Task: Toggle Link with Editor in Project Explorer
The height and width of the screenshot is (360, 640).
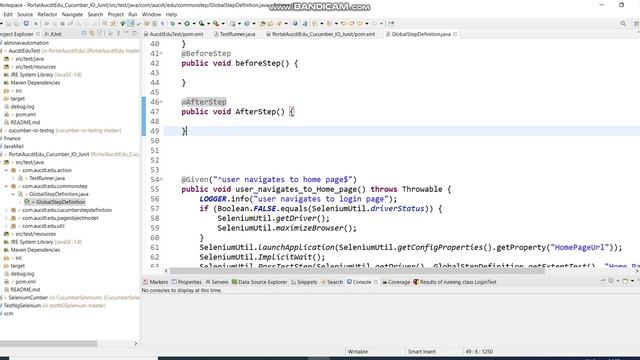Action: (x=92, y=34)
